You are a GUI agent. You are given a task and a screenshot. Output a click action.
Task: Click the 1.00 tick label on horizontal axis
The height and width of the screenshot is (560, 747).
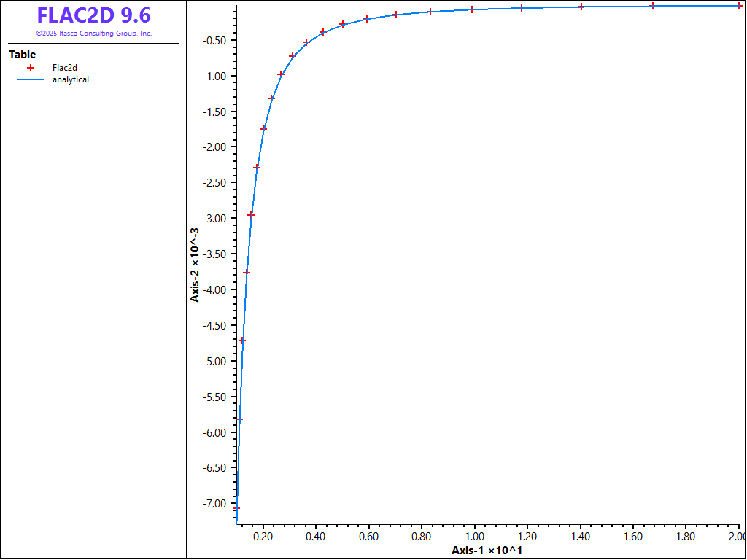(475, 537)
